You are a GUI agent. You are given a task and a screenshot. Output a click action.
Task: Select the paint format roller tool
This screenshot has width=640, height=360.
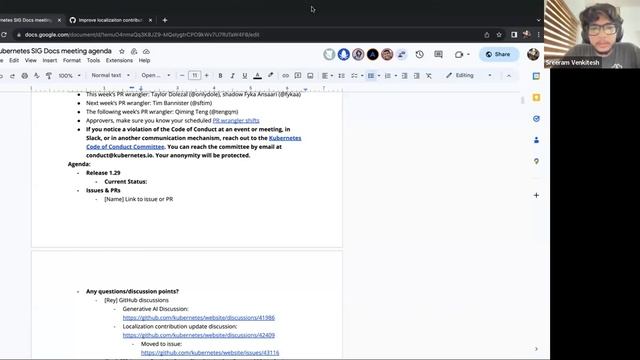coord(49,76)
